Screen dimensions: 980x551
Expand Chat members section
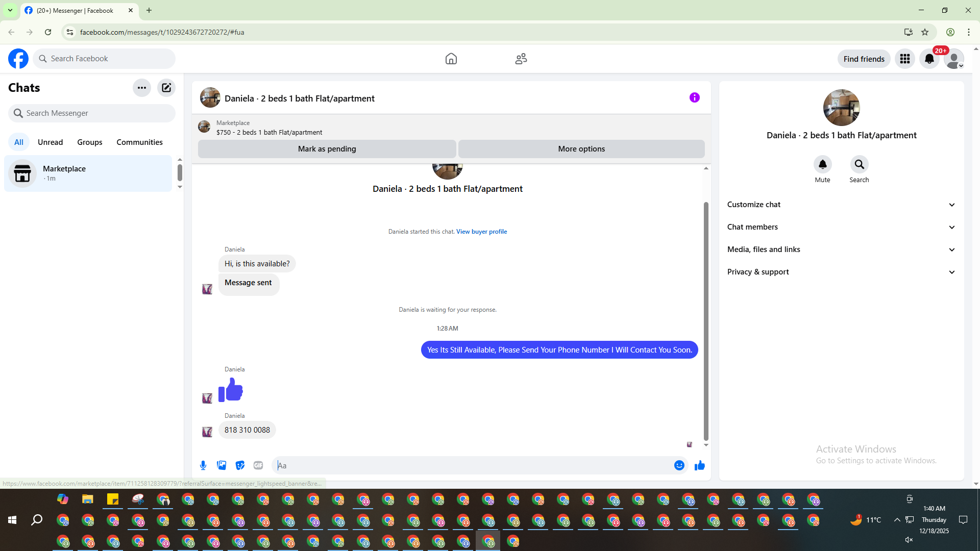pyautogui.click(x=841, y=227)
